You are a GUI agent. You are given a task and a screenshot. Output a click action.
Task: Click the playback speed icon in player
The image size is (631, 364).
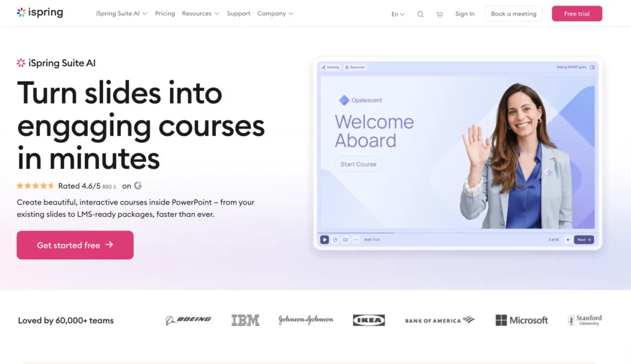coord(335,240)
